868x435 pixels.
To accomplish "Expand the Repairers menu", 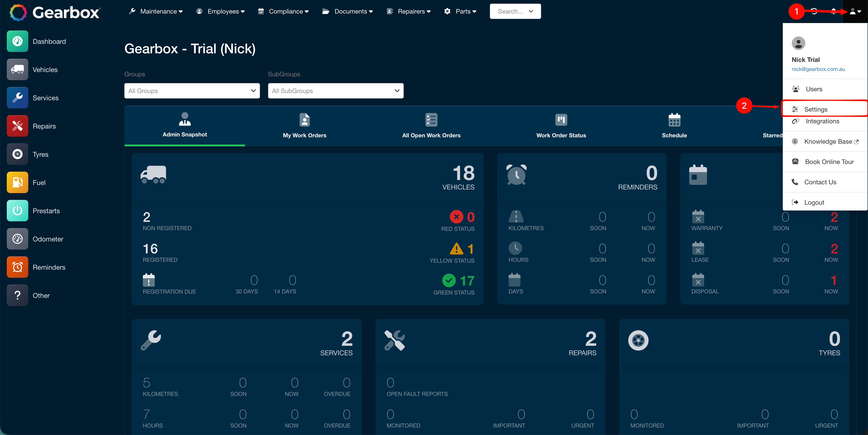I will (409, 12).
